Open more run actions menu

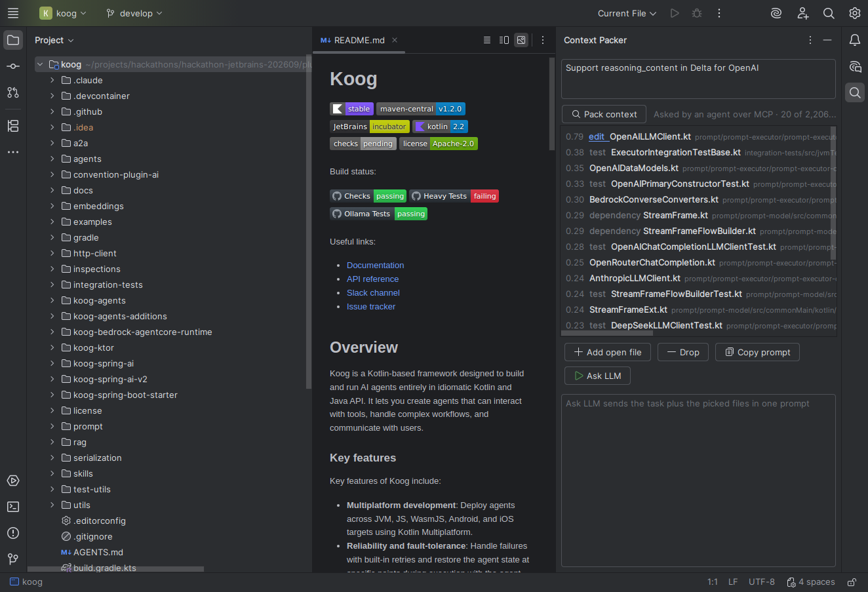(719, 13)
